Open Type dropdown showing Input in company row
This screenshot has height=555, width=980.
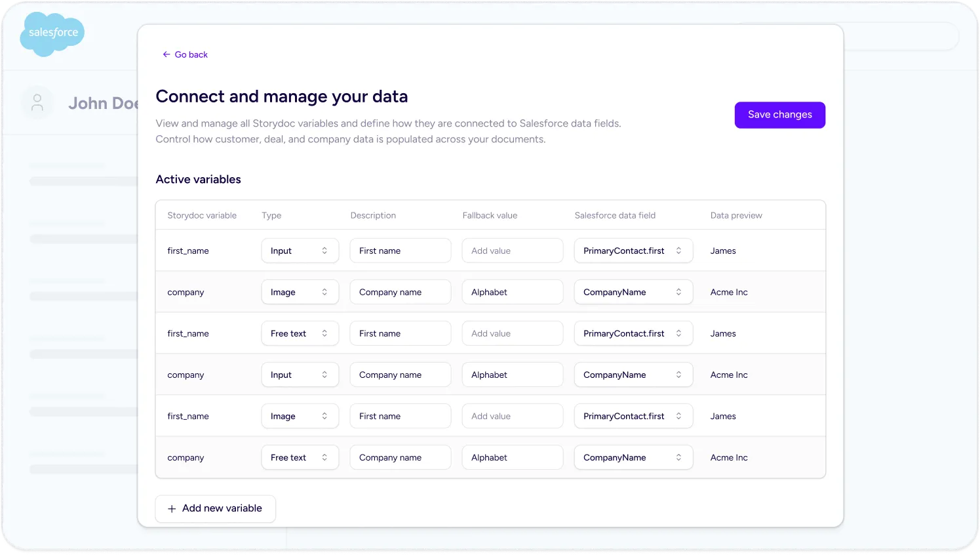tap(300, 375)
